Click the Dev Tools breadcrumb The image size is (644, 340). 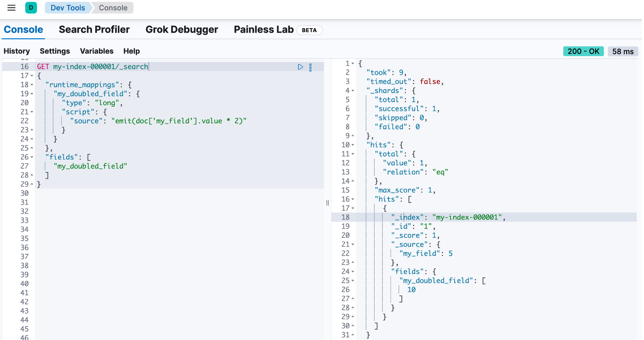coord(68,8)
